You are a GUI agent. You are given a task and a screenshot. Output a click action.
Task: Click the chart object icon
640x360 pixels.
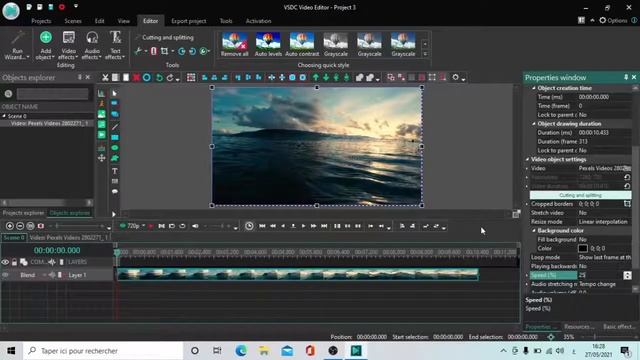point(102,93)
